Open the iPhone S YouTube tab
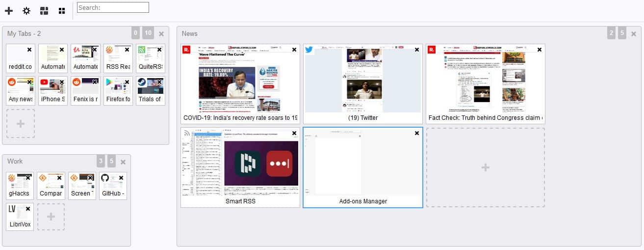 [53, 91]
